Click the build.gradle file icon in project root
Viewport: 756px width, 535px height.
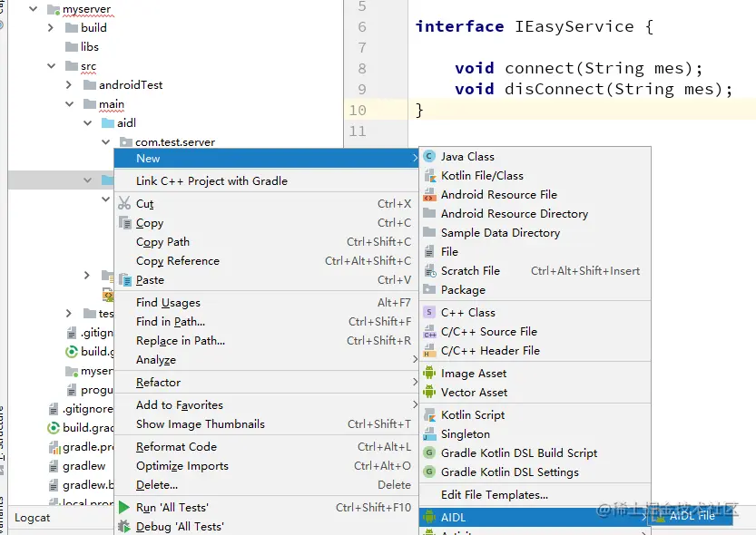53,428
